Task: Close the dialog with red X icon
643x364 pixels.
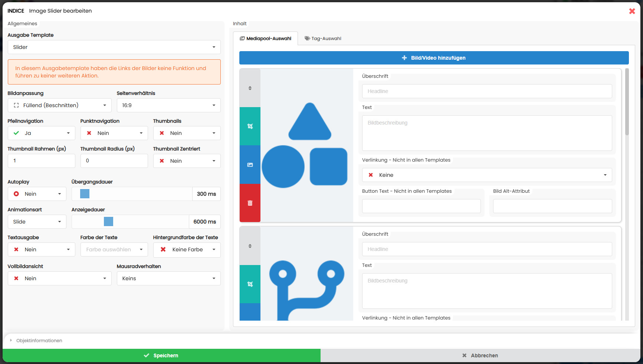Action: tap(632, 11)
